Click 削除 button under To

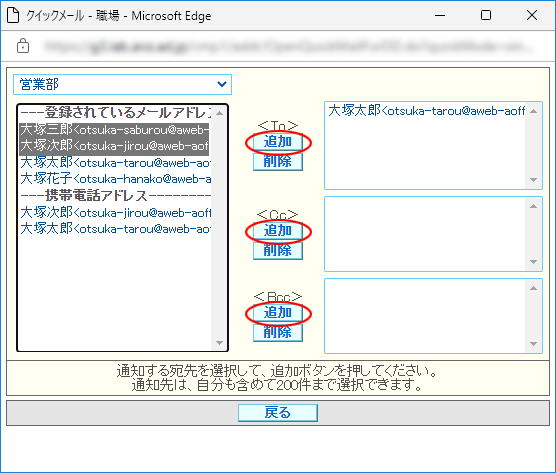tap(278, 162)
